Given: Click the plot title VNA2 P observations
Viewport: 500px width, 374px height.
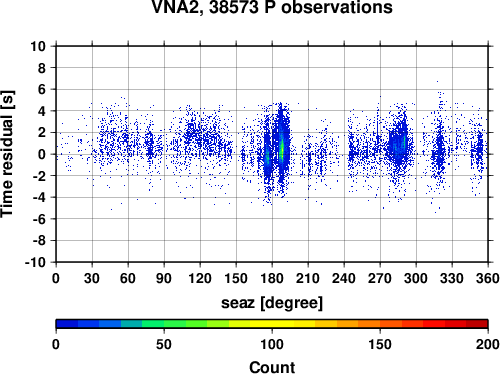Looking at the screenshot, I should pyautogui.click(x=272, y=7).
